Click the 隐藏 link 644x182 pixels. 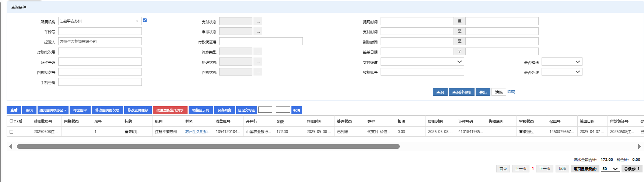511,92
